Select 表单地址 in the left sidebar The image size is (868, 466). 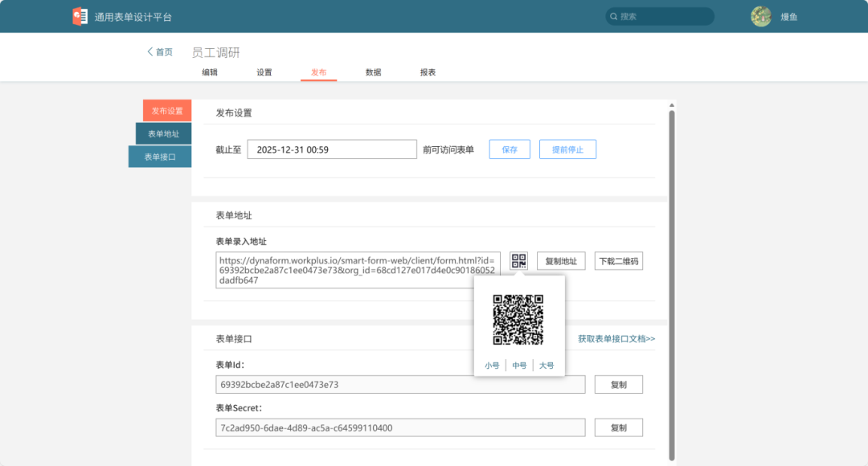(163, 133)
